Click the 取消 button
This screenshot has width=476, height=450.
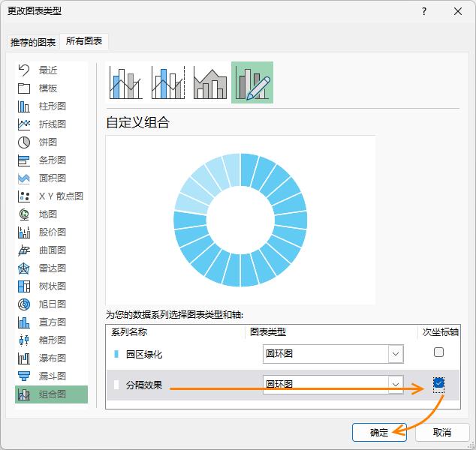pos(441,432)
